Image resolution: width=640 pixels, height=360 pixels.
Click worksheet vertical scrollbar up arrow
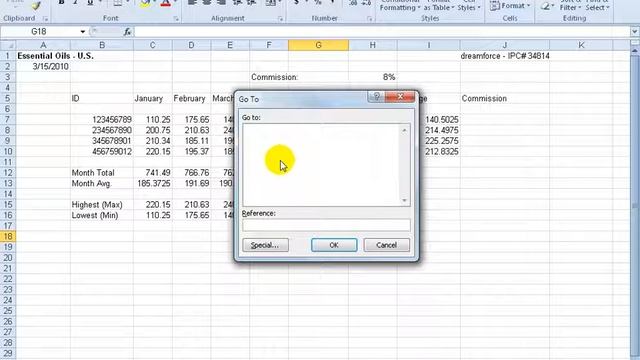pyautogui.click(x=635, y=51)
